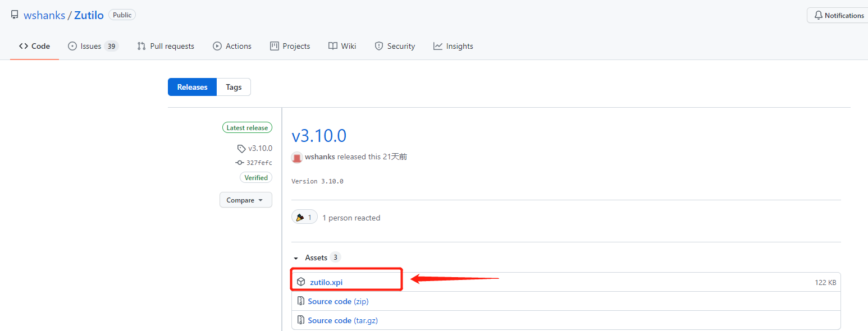This screenshot has height=331, width=868.
Task: Click the wshanks avatar image
Action: pyautogui.click(x=297, y=157)
